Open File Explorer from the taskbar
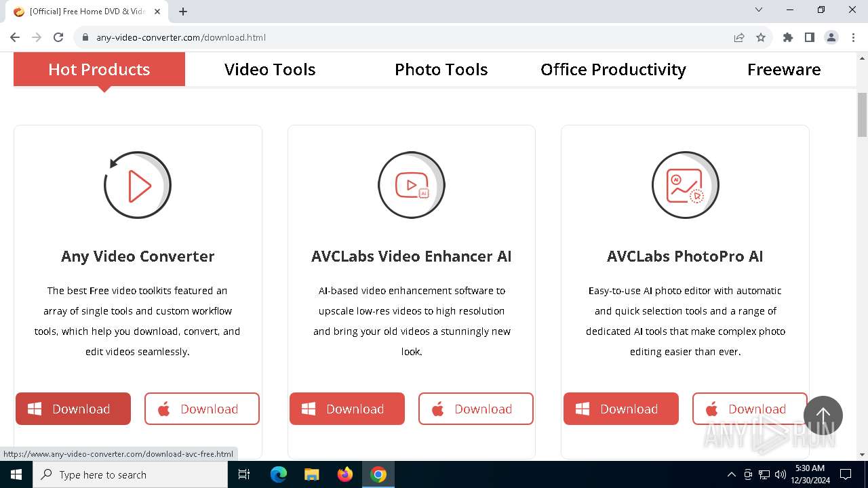The width and height of the screenshot is (868, 488). point(311,474)
